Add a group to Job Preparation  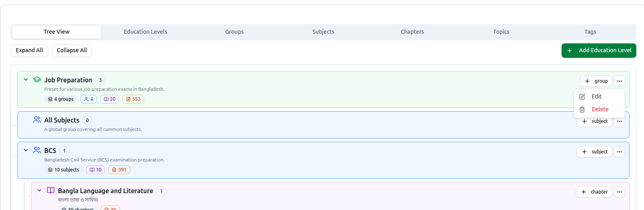point(596,81)
